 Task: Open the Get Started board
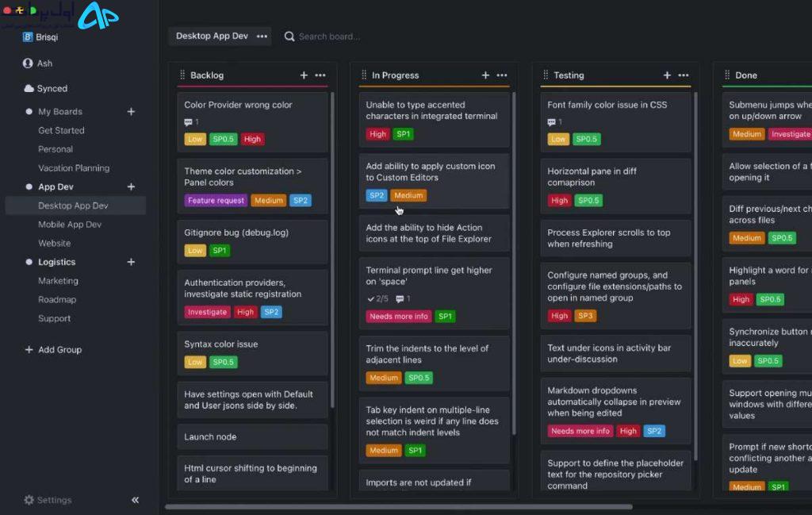click(x=61, y=131)
